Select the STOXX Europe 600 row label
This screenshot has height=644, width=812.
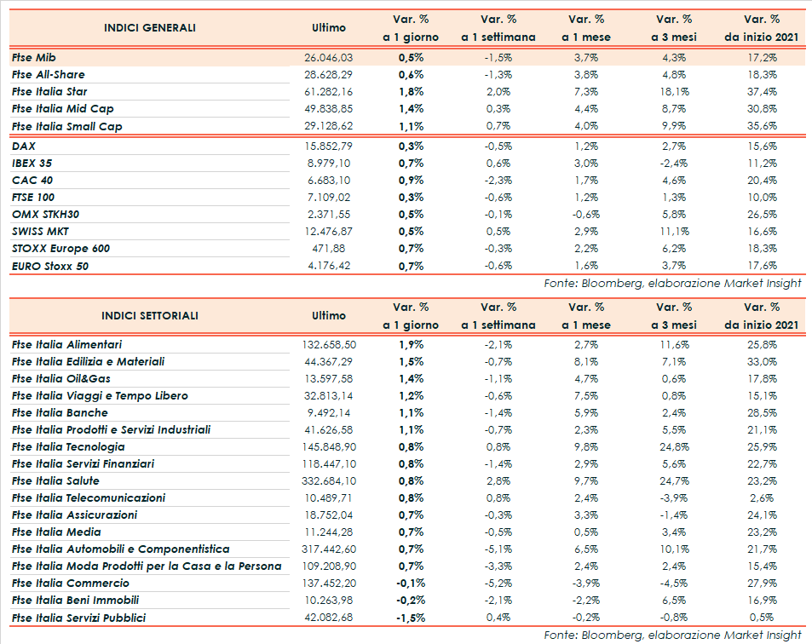coord(60,249)
